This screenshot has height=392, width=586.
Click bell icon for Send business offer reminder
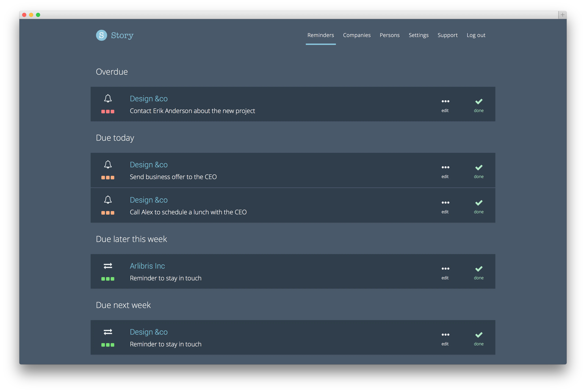(x=108, y=165)
